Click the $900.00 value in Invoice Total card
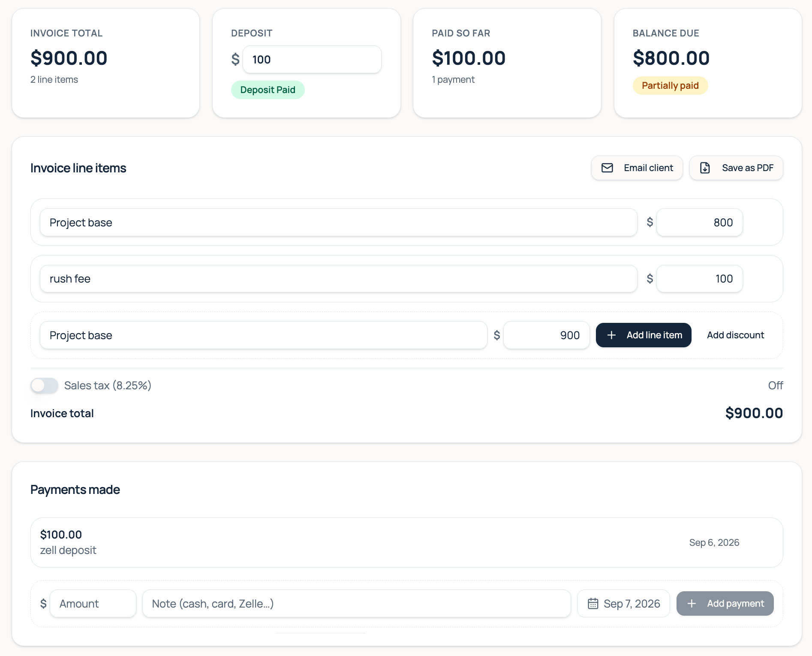 pos(69,58)
